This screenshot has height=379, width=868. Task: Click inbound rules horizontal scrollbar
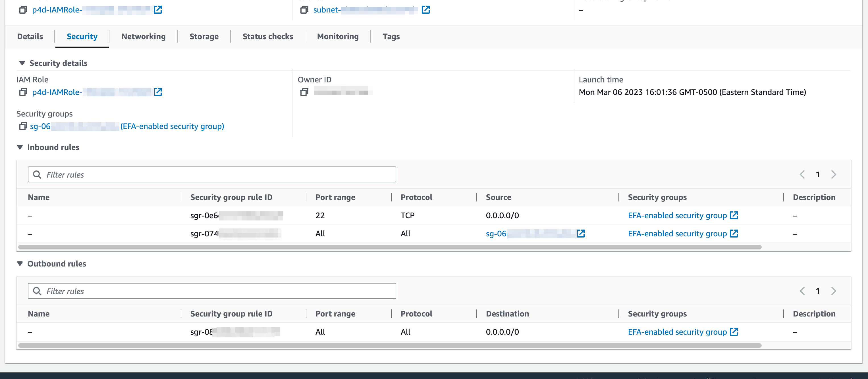[390, 247]
